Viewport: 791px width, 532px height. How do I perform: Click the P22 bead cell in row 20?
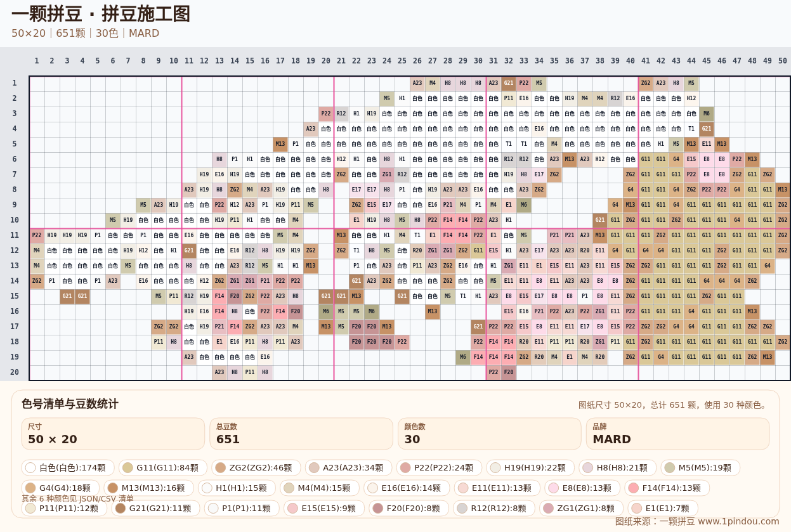(x=494, y=372)
